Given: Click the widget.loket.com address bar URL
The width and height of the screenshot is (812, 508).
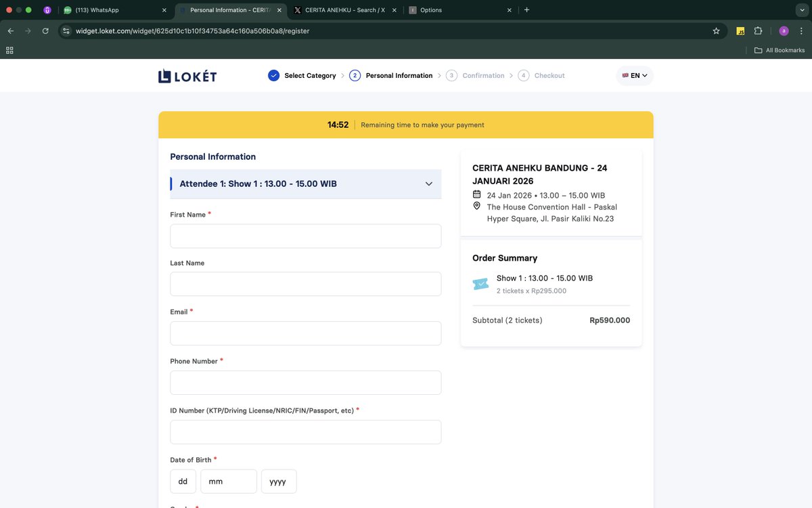Looking at the screenshot, I should tap(192, 30).
